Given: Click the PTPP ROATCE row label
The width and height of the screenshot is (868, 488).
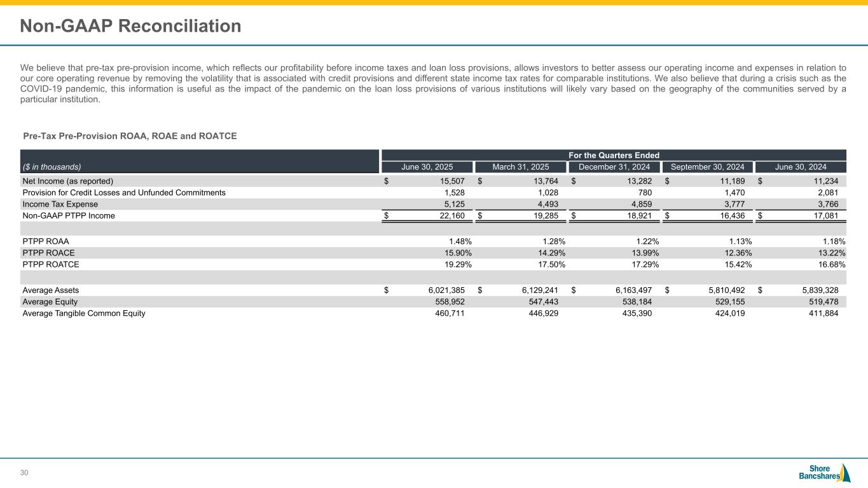Looking at the screenshot, I should [51, 264].
